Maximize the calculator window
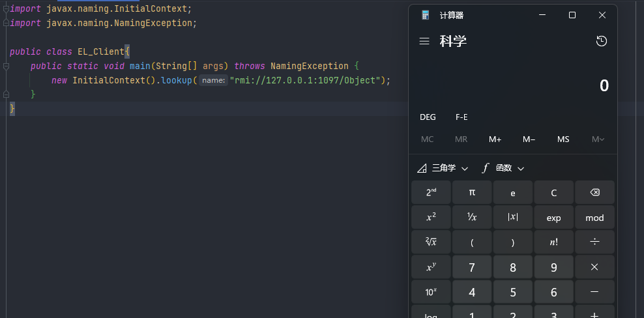Screen dimensions: 644x318 [x=572, y=15]
